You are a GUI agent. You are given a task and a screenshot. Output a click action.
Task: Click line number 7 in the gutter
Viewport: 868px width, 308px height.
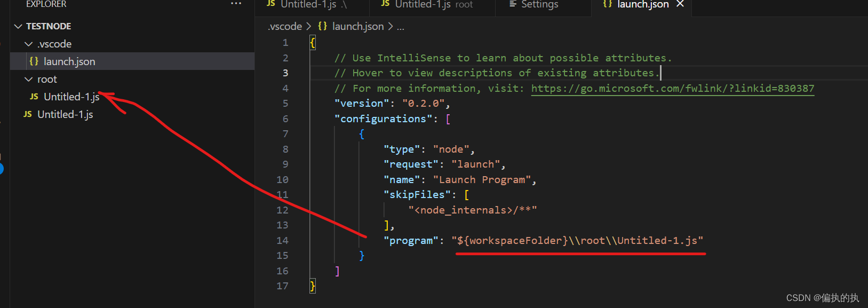point(285,133)
